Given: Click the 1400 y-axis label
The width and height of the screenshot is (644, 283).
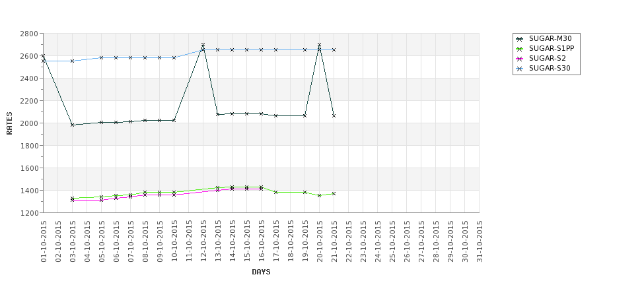Looking at the screenshot, I should point(29,190).
